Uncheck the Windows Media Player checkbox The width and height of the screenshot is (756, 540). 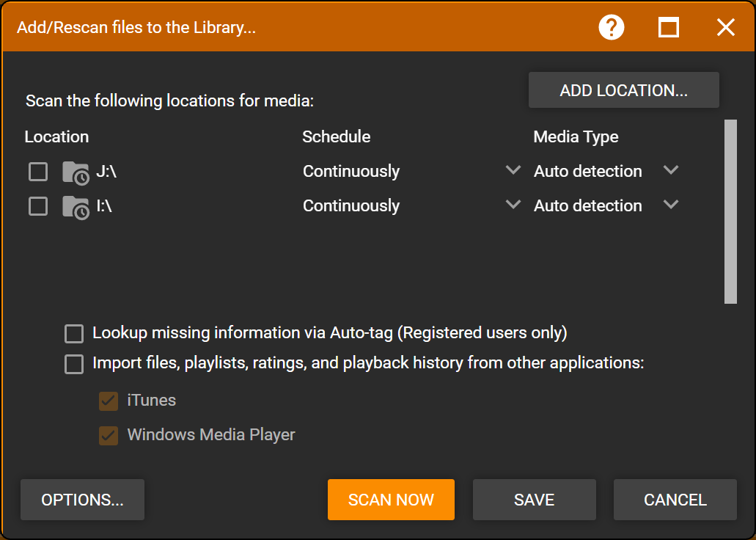point(109,436)
